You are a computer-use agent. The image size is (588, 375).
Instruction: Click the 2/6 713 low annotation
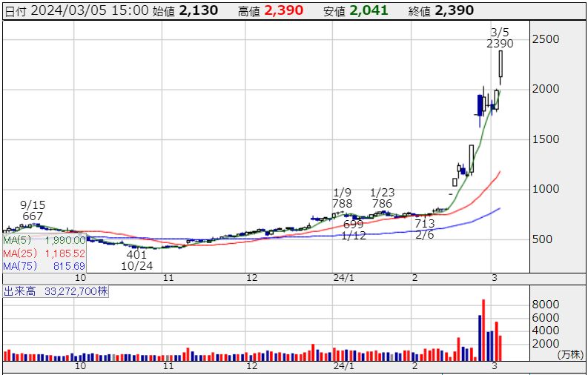point(424,228)
